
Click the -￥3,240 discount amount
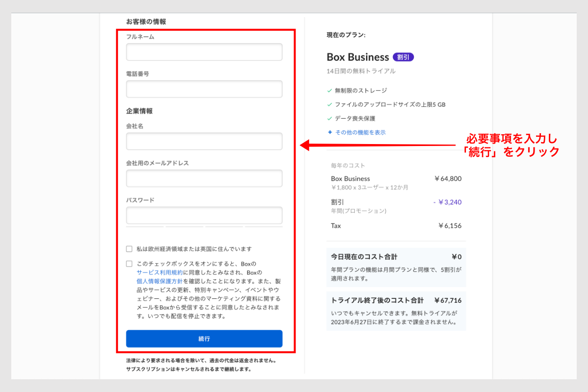[x=447, y=202]
